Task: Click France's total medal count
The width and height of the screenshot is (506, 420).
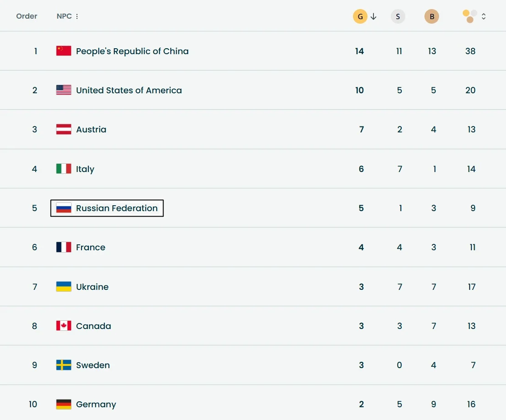Action: tap(472, 247)
